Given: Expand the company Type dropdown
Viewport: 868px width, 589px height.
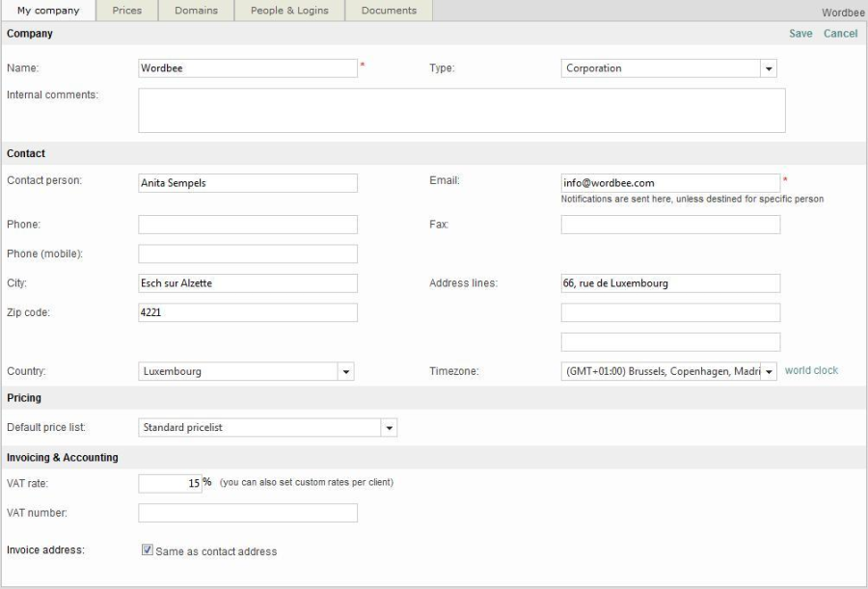Looking at the screenshot, I should pyautogui.click(x=769, y=69).
